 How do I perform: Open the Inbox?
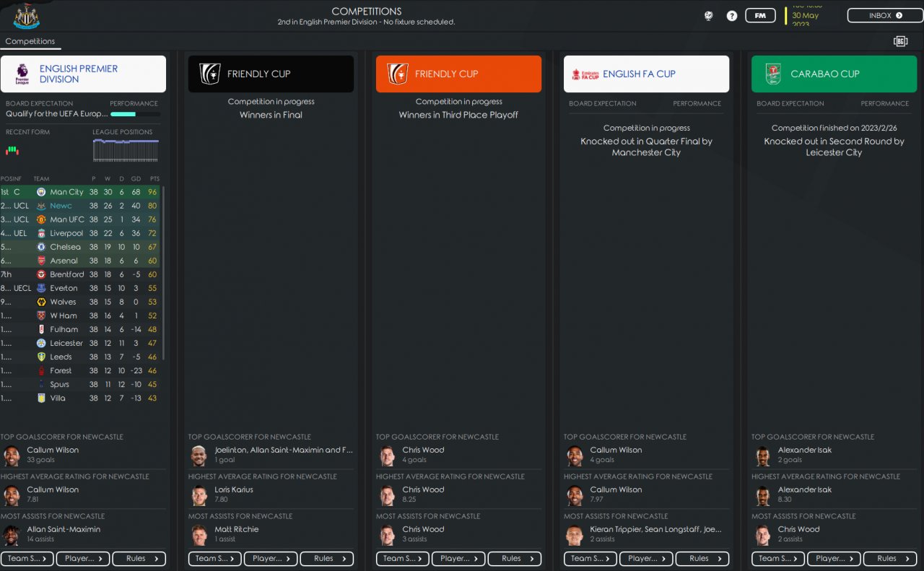pos(885,15)
